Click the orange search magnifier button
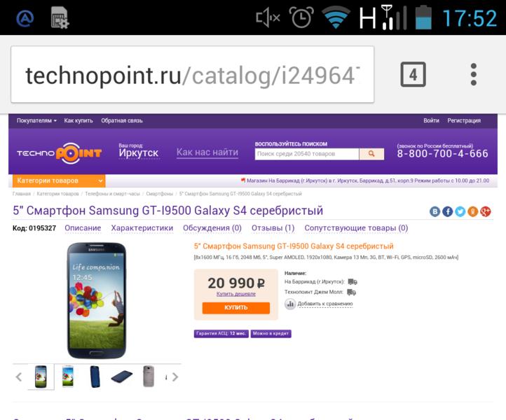 click(371, 154)
